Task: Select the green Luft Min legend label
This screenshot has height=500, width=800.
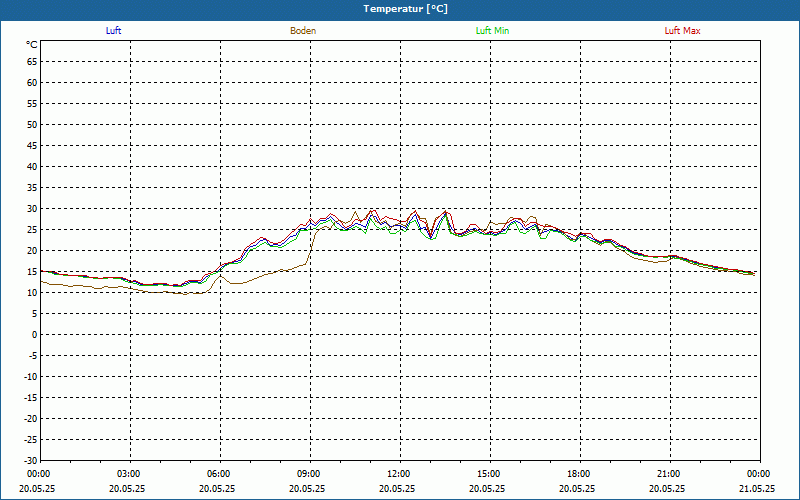Action: pyautogui.click(x=492, y=31)
